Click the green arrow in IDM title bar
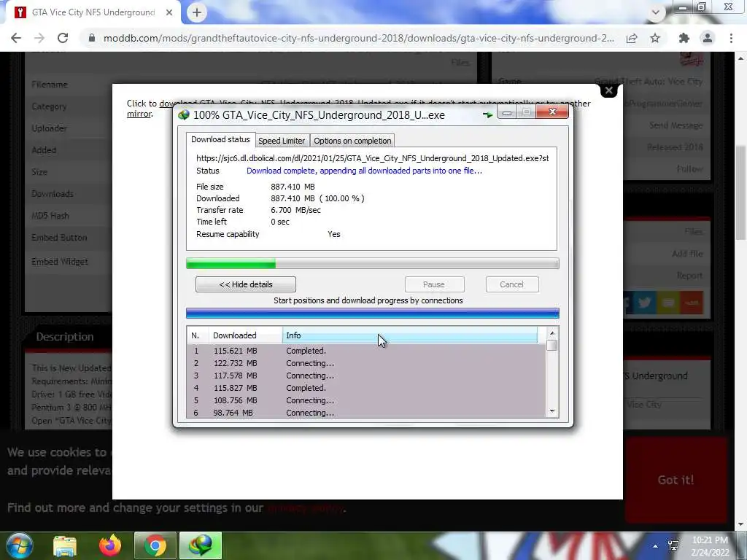The height and width of the screenshot is (560, 747). 487,114
